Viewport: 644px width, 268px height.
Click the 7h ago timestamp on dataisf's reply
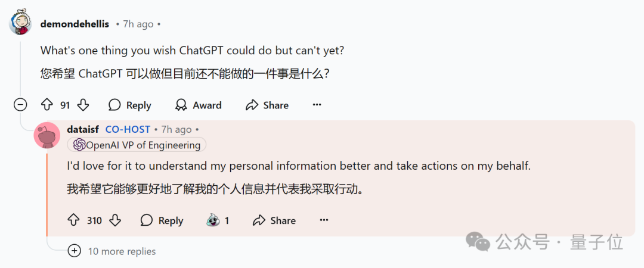[176, 129]
